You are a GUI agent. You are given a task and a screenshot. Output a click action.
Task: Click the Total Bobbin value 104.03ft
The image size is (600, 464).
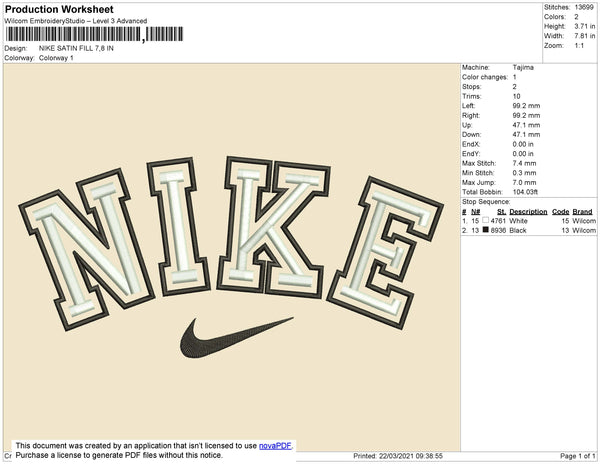click(525, 192)
